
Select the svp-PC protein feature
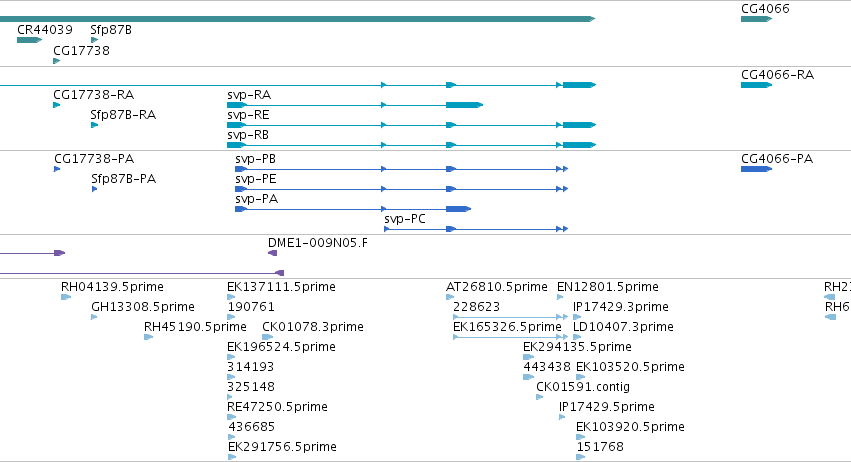point(476,229)
